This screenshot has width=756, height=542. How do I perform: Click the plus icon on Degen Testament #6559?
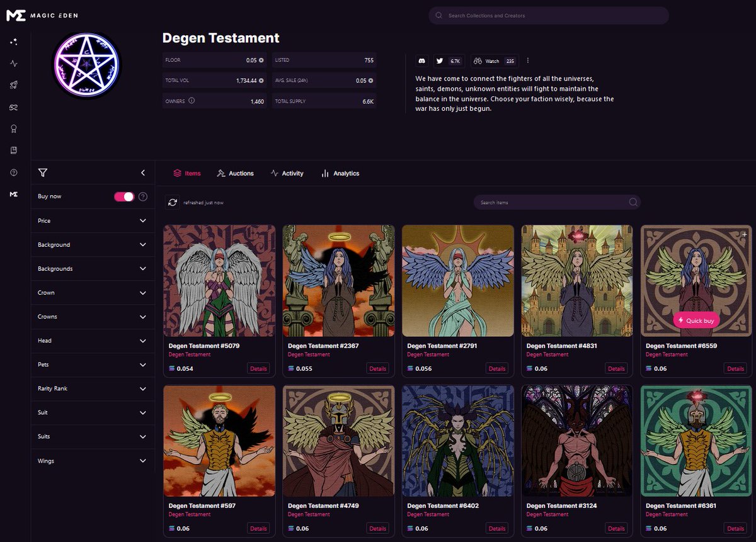(x=745, y=234)
